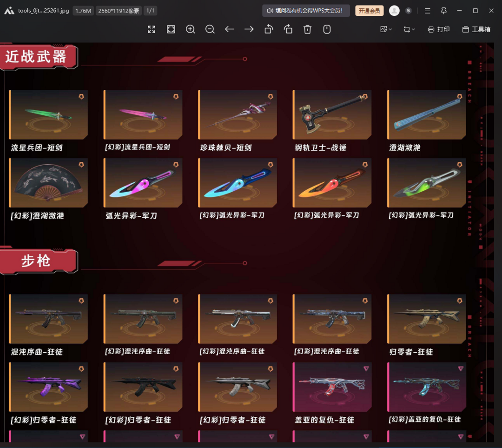Click the 钢轨卫士-战锤 caption text
This screenshot has width=502, height=448.
pos(320,148)
